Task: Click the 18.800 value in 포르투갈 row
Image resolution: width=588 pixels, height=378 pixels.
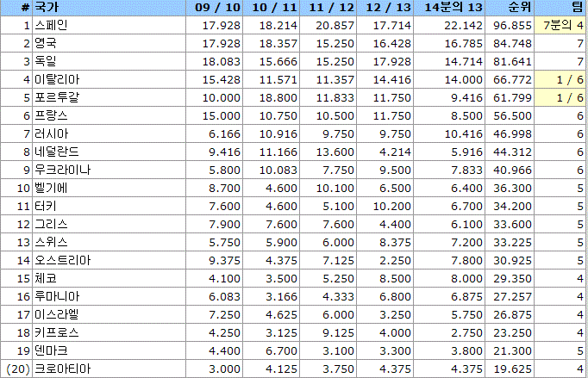Action: (x=278, y=98)
